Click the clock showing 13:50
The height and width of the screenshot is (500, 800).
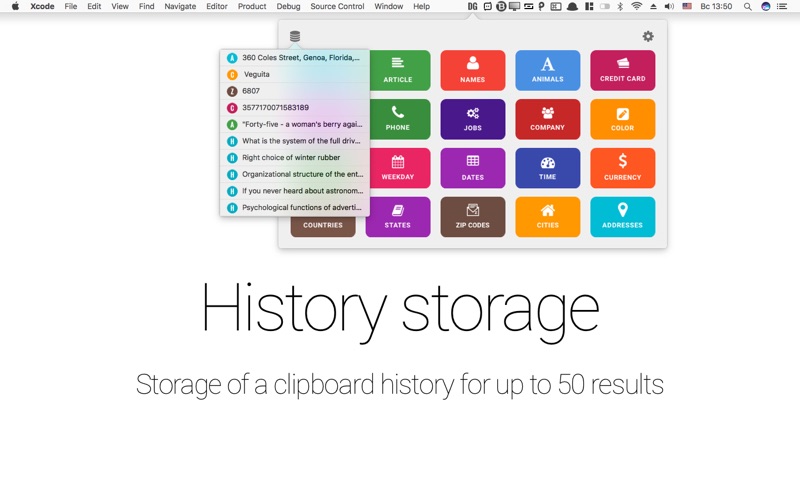tap(716, 7)
